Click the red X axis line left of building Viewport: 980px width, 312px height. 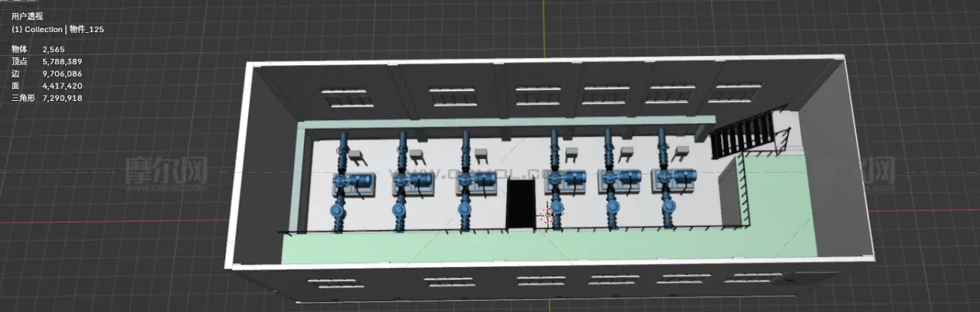pyautogui.click(x=115, y=222)
